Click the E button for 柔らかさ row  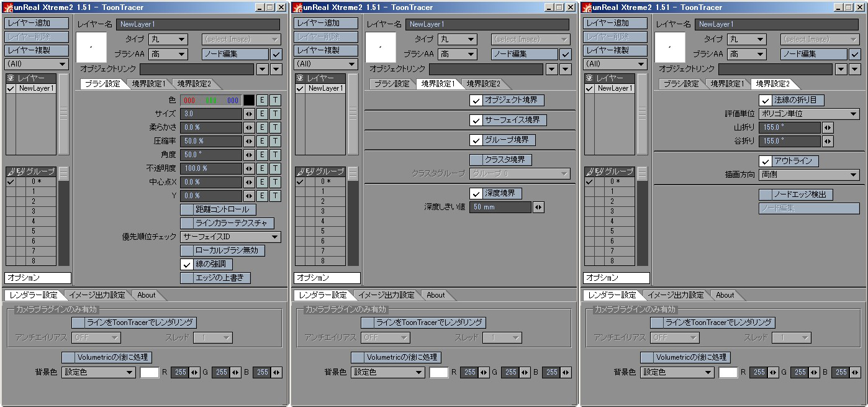262,127
